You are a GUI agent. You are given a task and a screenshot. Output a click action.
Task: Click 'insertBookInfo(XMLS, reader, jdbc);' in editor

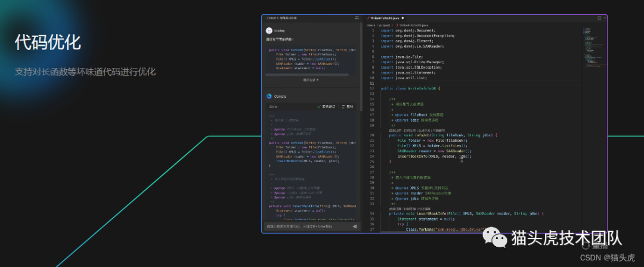[x=435, y=156]
